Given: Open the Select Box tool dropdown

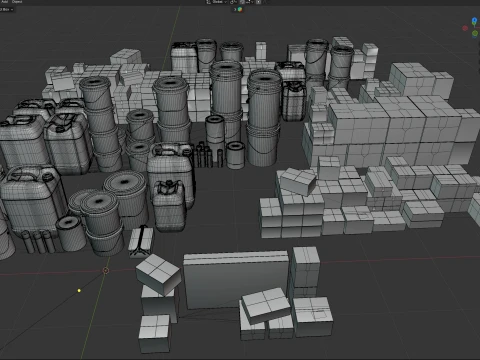Looking at the screenshot, I should pyautogui.click(x=7, y=9).
